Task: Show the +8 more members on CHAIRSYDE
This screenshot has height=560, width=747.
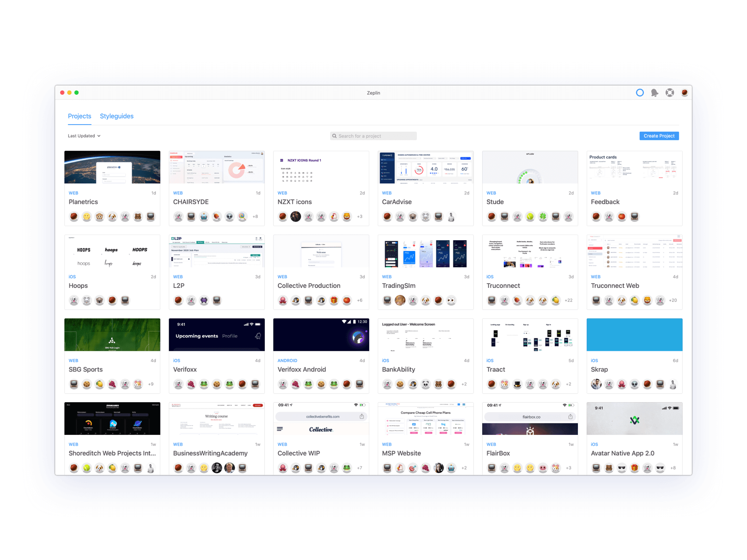Action: point(255,217)
